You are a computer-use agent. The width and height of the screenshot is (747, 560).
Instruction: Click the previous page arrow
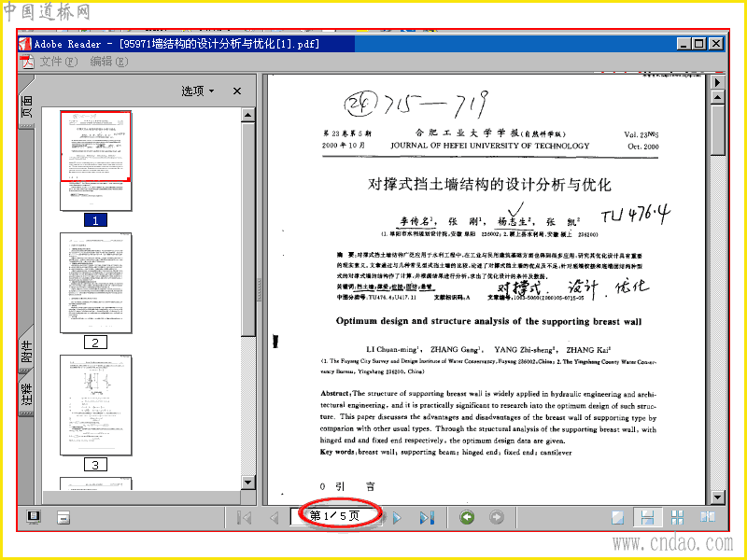274,518
